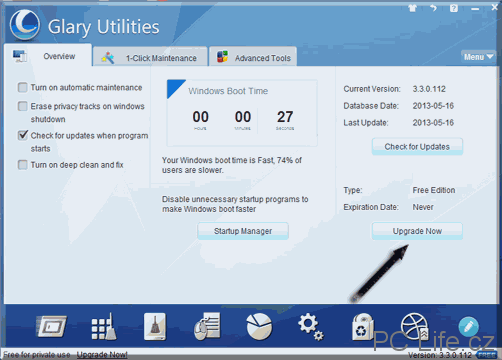Enable Turn on automatic maintenance checkbox
The height and width of the screenshot is (360, 502).
(23, 88)
